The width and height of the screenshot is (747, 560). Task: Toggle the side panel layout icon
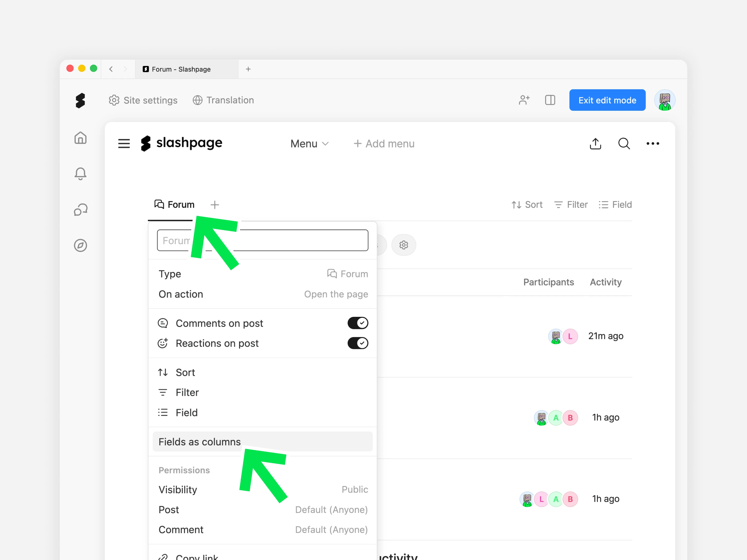550,100
